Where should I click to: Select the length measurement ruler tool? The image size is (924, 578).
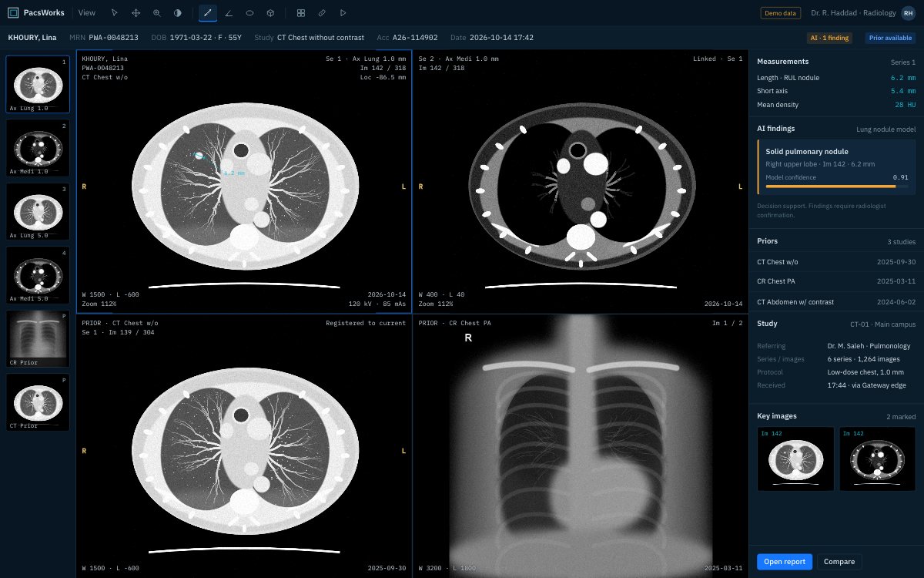click(208, 13)
